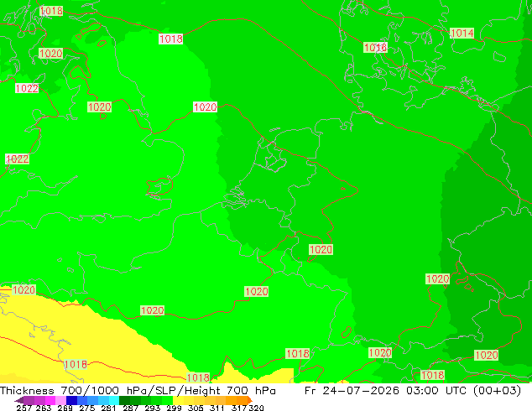
Task: Click the legend value 293
Action: point(152,408)
